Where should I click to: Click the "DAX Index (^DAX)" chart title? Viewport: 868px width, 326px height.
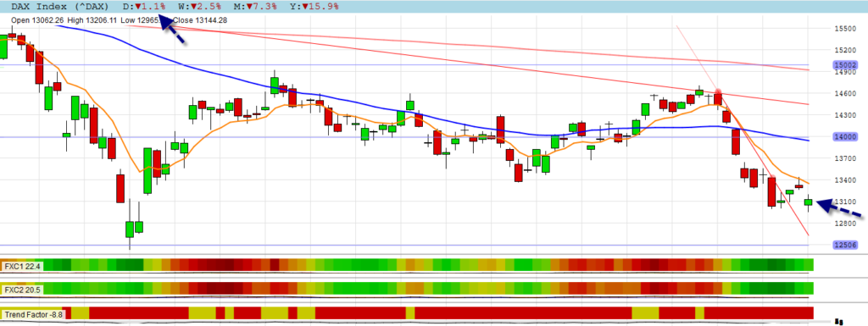point(61,7)
